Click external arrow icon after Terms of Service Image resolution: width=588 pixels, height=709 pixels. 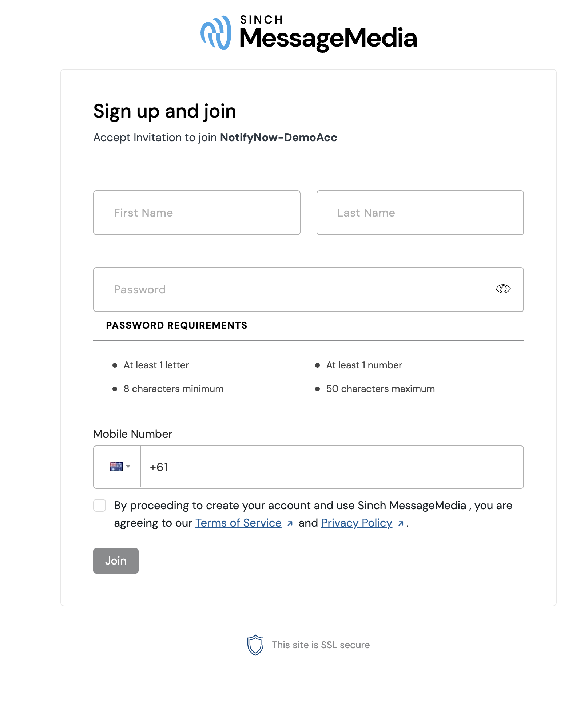[290, 523]
